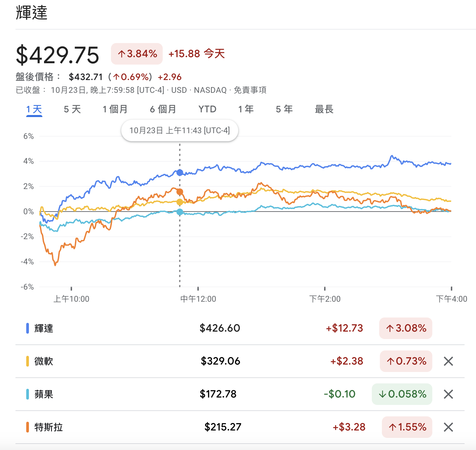Click the $426.60 price for 輝達

coord(220,328)
